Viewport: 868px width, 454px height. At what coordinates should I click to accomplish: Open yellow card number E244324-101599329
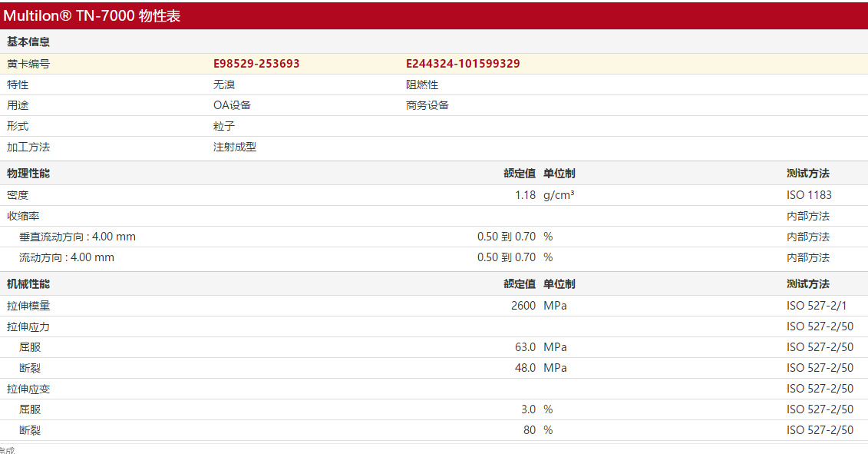(x=462, y=63)
